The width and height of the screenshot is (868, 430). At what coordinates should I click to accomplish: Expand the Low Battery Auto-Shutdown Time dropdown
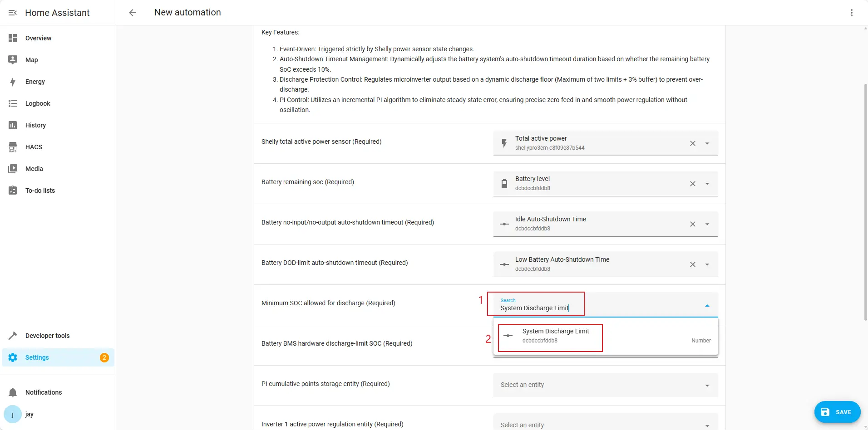(707, 264)
